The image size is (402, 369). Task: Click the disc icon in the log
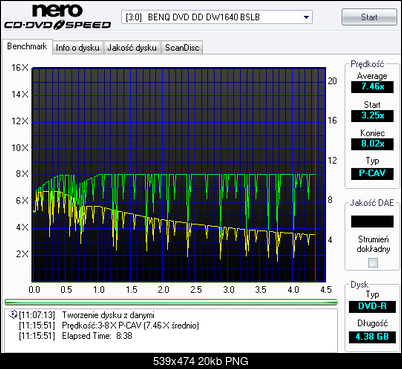(13, 314)
